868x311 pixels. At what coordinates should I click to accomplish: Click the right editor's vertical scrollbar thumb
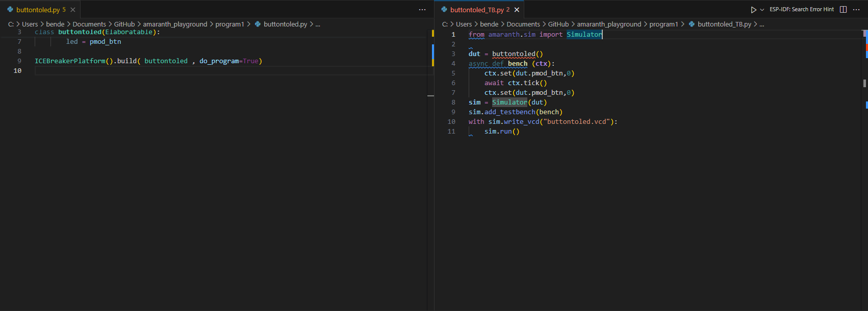click(x=864, y=83)
